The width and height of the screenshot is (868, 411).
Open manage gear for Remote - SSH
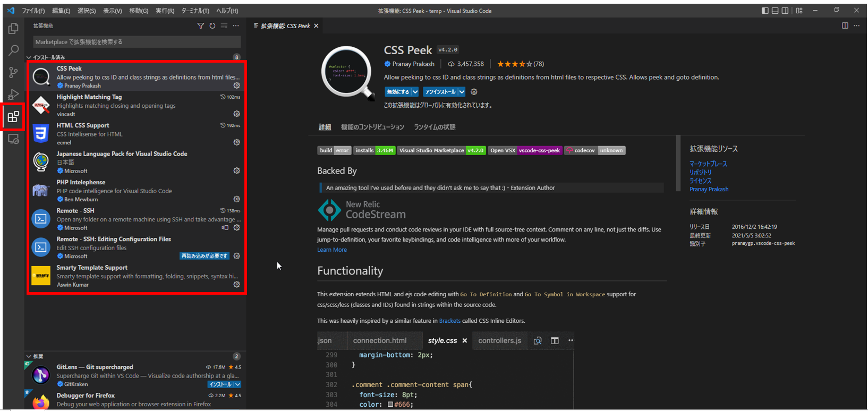pyautogui.click(x=237, y=227)
